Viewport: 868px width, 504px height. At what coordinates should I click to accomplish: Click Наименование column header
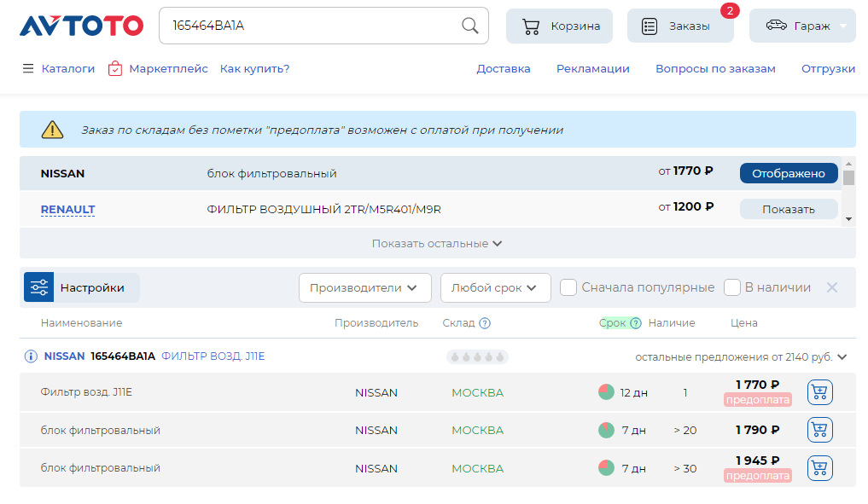click(x=81, y=323)
